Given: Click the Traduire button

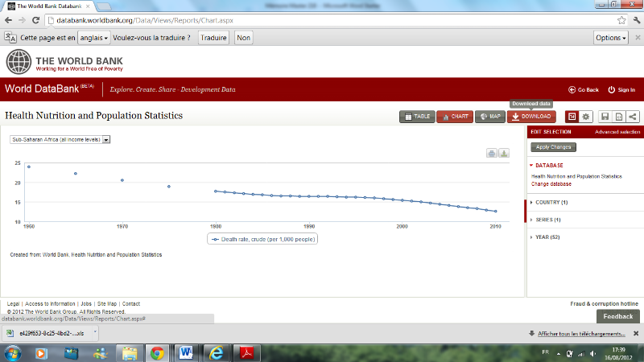Looking at the screenshot, I should click(x=213, y=37).
